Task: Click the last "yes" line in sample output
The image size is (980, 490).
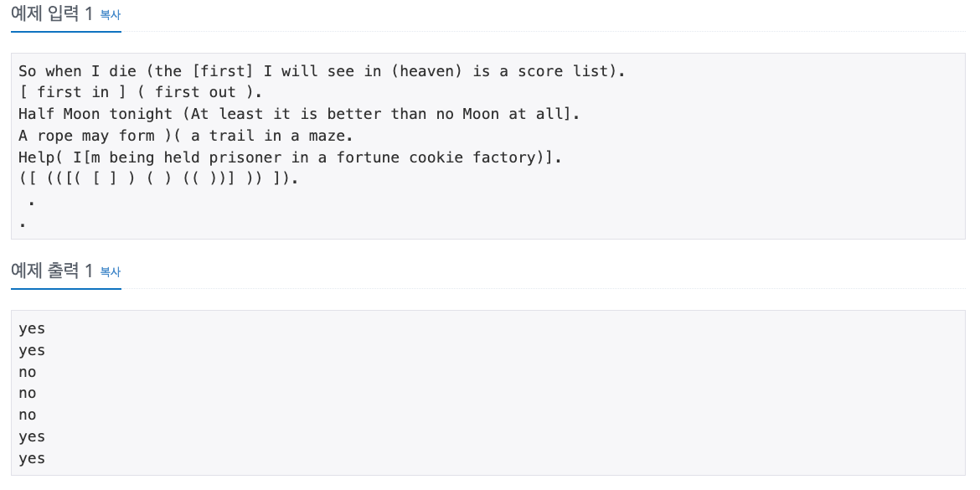Action: click(32, 459)
